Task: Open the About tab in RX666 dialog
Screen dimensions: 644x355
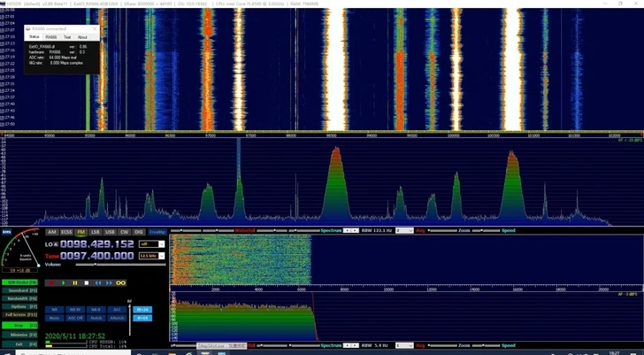Action: tap(82, 37)
